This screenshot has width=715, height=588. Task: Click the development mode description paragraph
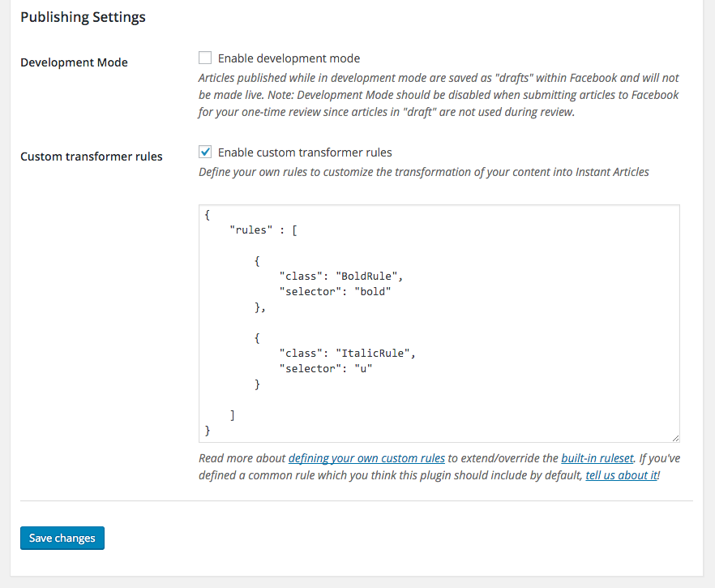pos(438,95)
